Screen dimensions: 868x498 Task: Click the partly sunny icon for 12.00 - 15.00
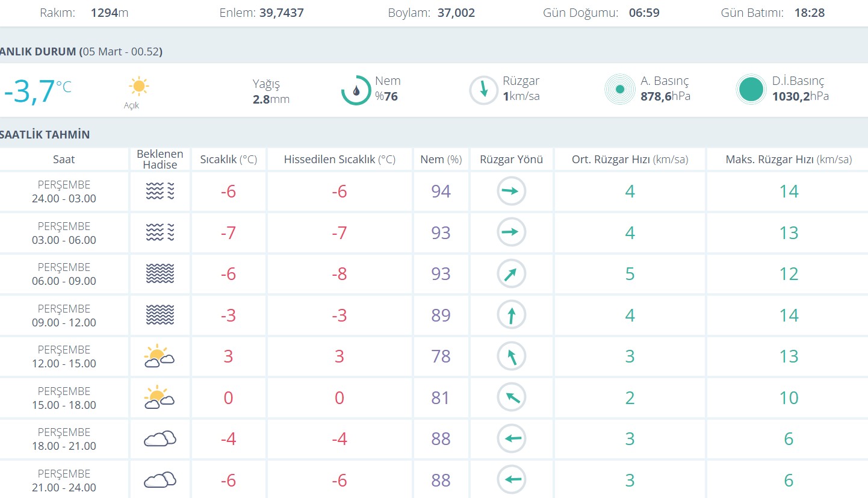(x=159, y=356)
